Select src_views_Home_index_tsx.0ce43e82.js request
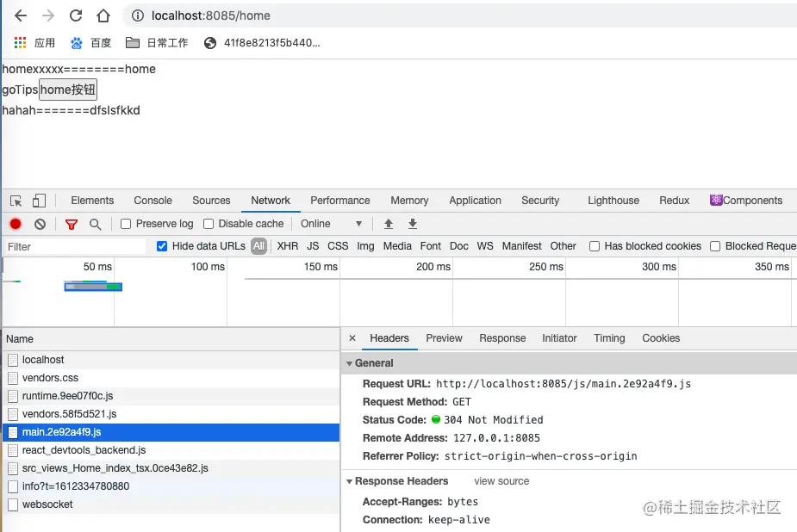This screenshot has width=797, height=532. pos(171,468)
